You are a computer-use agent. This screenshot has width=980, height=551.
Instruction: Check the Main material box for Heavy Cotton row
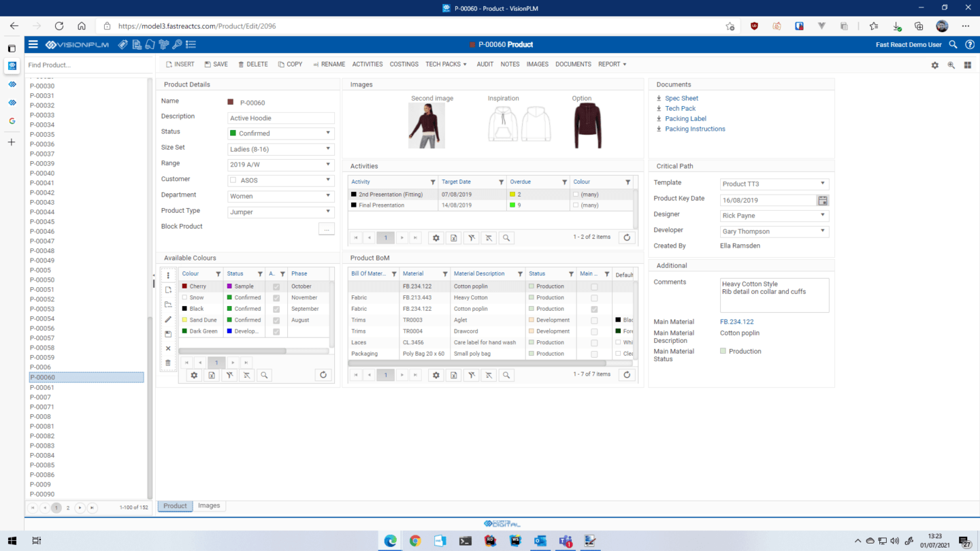click(595, 297)
